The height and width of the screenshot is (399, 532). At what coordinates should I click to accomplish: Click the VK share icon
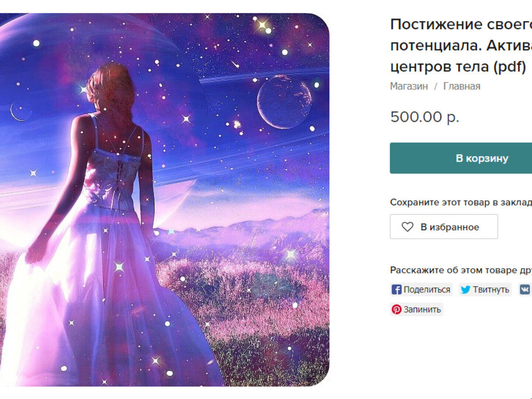tap(525, 290)
